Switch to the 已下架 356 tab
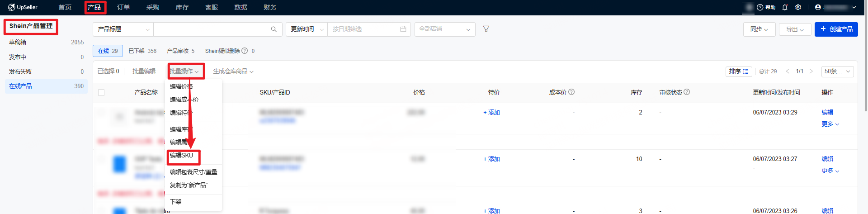 [x=142, y=51]
